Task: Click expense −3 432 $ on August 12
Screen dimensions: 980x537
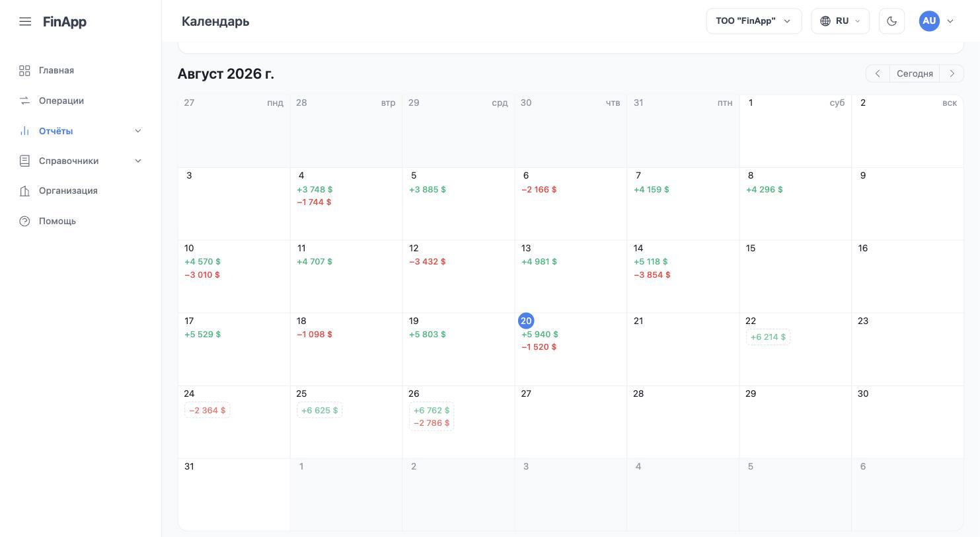Action: pyautogui.click(x=428, y=261)
